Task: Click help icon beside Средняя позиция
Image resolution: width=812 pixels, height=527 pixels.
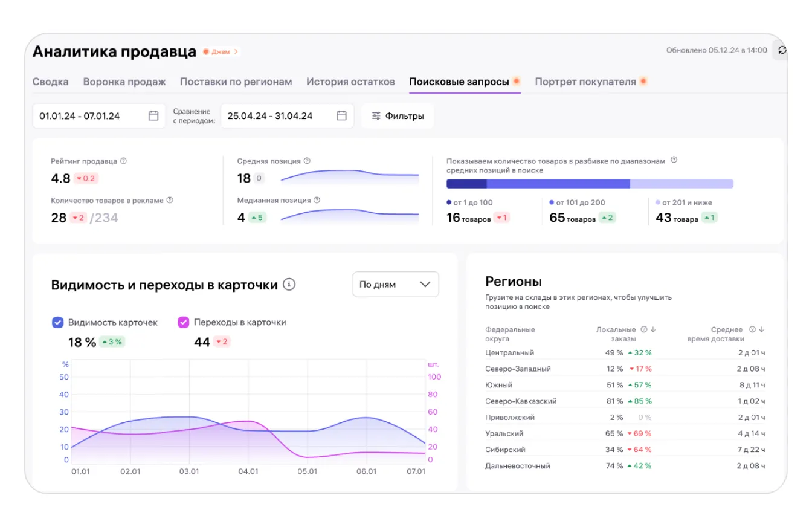Action: (307, 161)
